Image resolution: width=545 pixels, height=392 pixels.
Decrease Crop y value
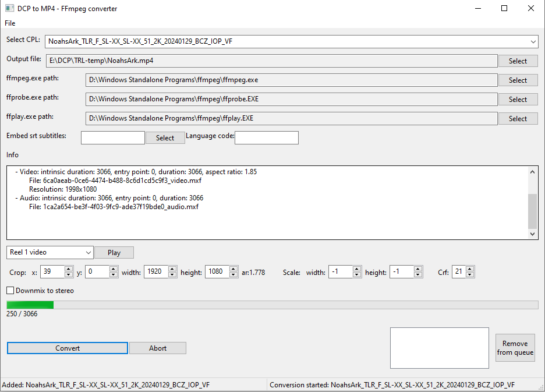click(114, 274)
